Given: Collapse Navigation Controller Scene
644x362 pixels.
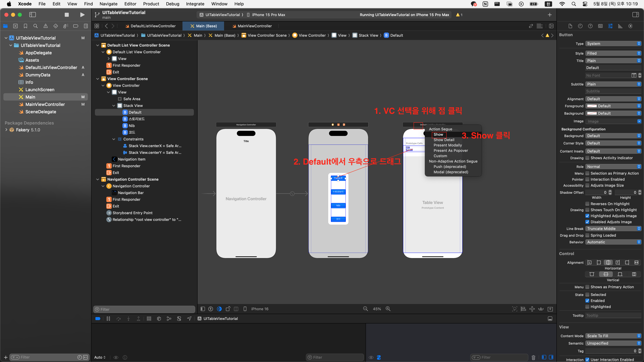Looking at the screenshot, I should click(x=98, y=179).
